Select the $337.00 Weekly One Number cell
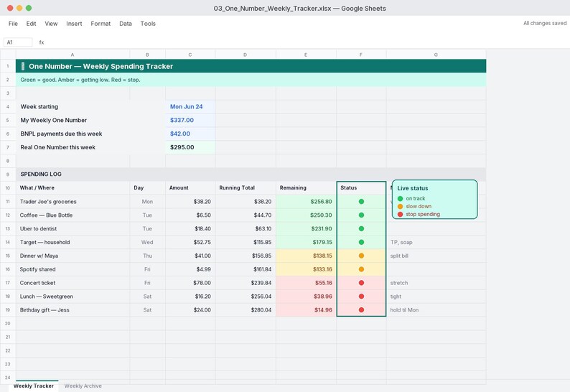Viewport: 570px width, 392px height. tap(190, 121)
